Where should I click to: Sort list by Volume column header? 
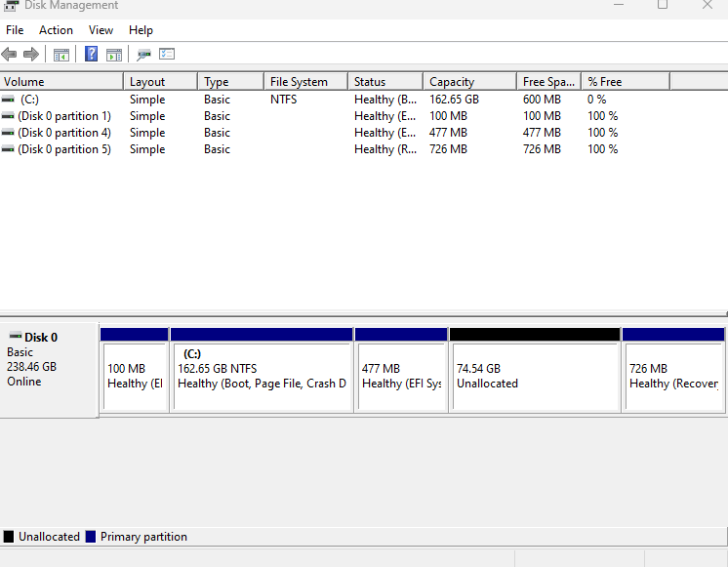tap(61, 82)
